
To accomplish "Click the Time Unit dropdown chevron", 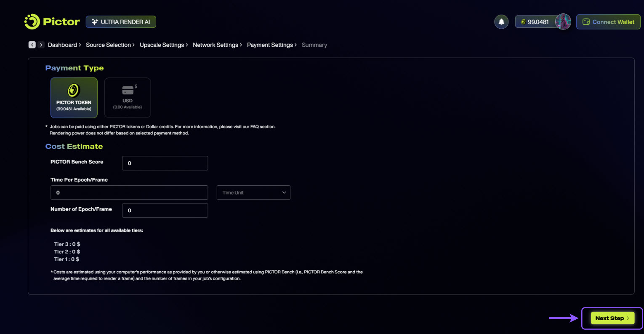I will 284,192.
